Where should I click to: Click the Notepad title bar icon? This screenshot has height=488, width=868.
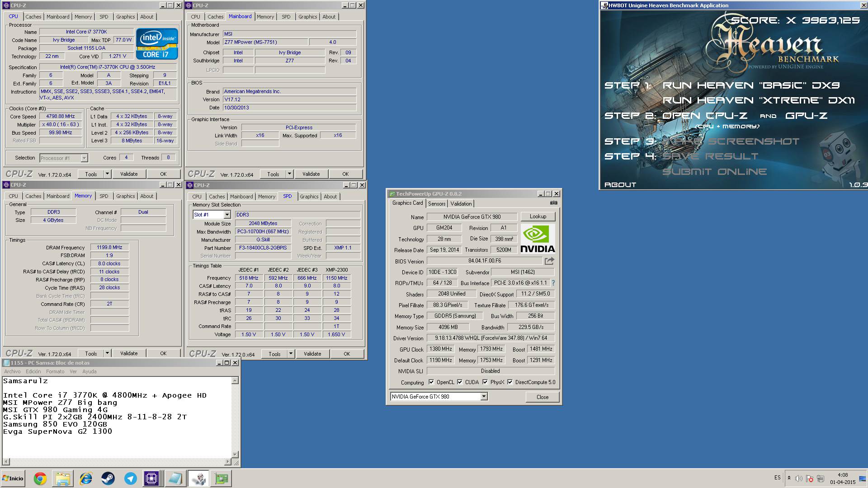(6, 363)
